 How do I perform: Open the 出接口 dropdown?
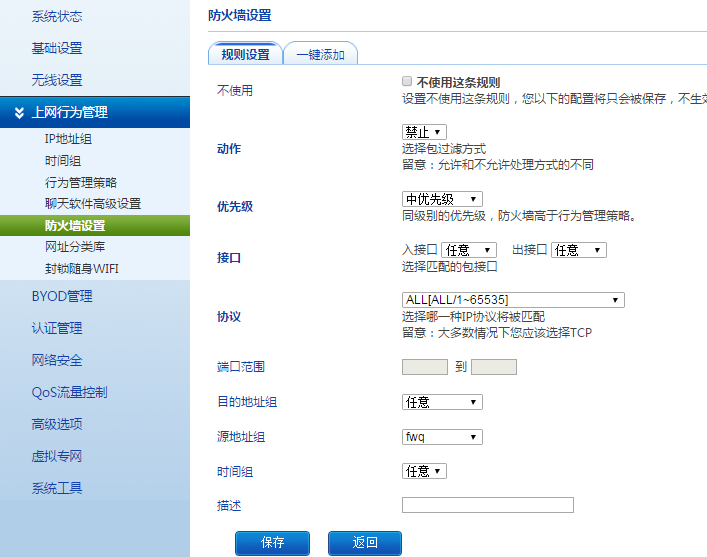point(578,250)
